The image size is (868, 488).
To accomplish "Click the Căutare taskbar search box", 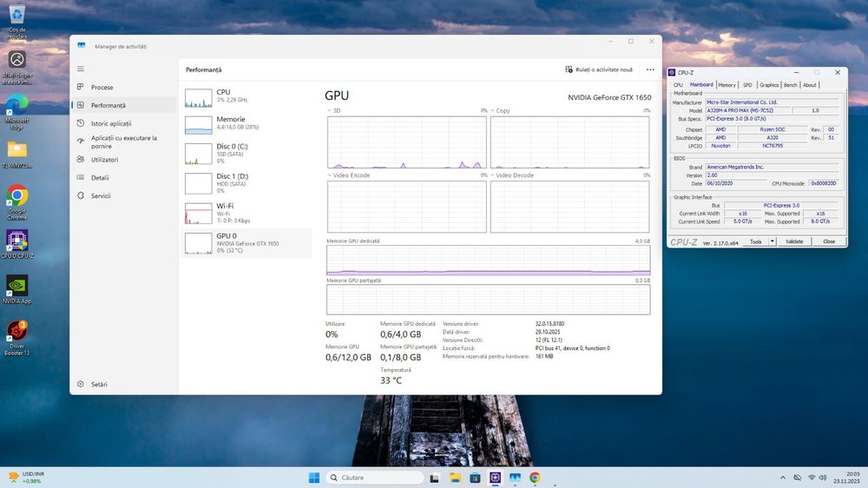I will [x=374, y=478].
